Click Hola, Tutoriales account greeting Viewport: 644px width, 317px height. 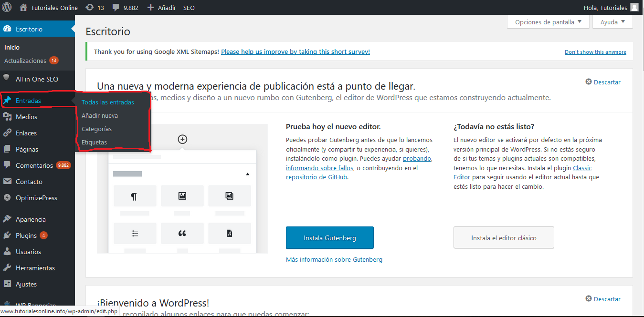click(x=605, y=8)
